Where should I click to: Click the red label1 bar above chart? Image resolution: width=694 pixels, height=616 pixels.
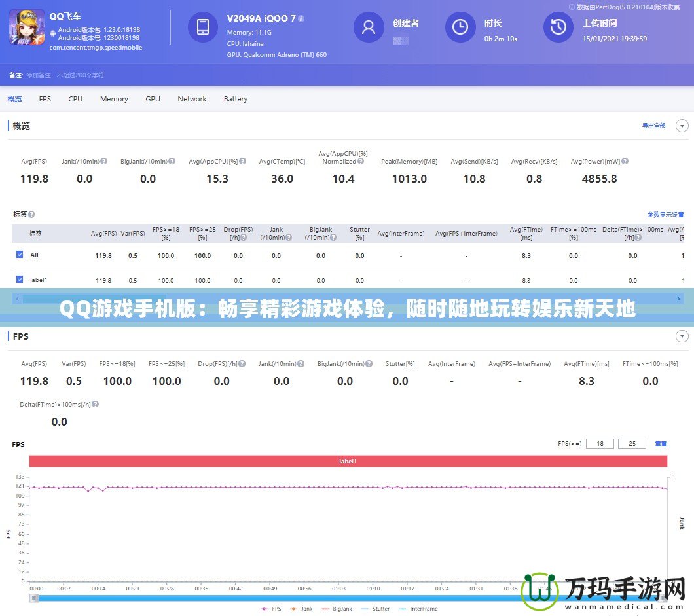click(348, 461)
